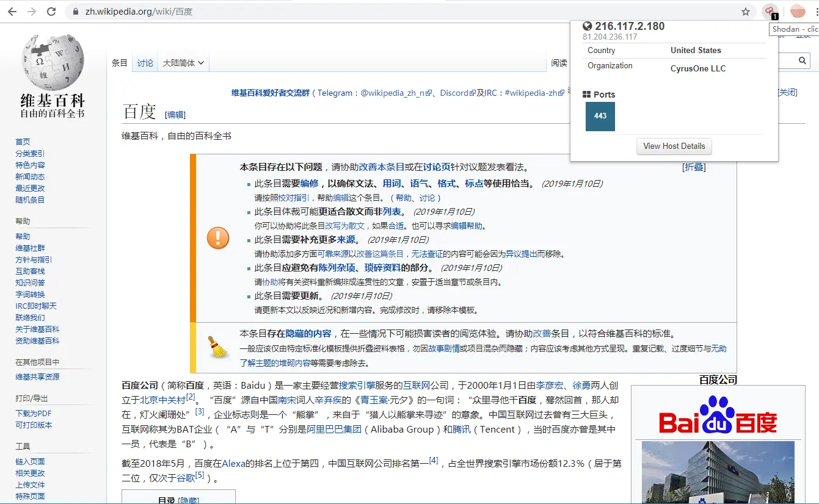Click 可打印版本 in the sidebar

(34, 425)
